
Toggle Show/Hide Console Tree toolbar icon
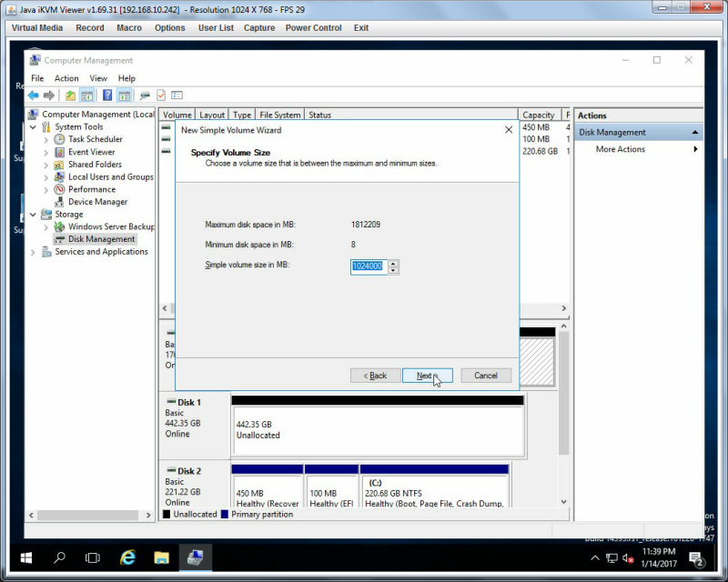pyautogui.click(x=86, y=95)
